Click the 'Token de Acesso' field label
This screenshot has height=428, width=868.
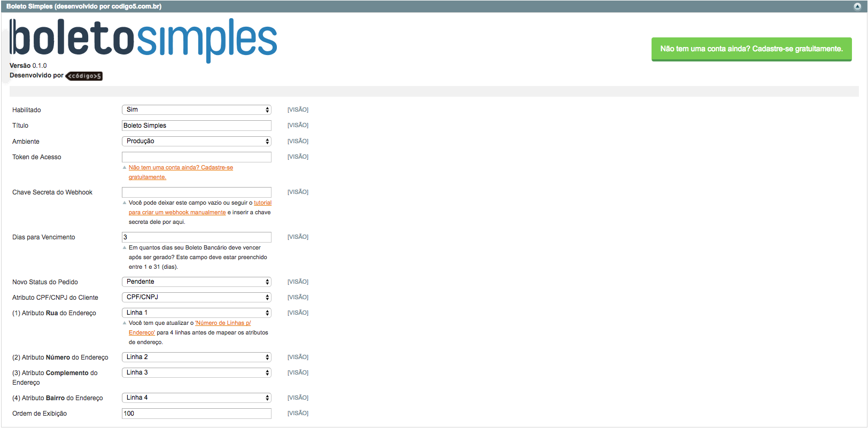(x=37, y=157)
